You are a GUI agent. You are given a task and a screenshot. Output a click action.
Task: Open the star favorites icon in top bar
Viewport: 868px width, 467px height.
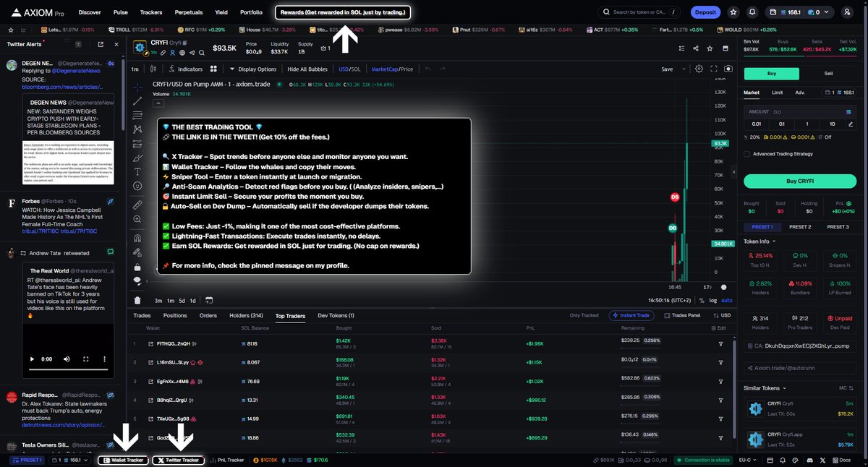[x=734, y=12]
